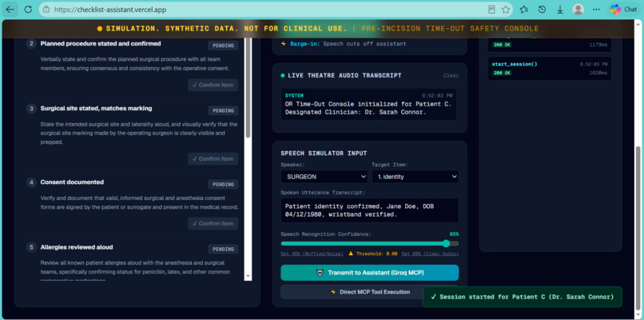Click the checklist panel scrollbar

[x=248, y=87]
